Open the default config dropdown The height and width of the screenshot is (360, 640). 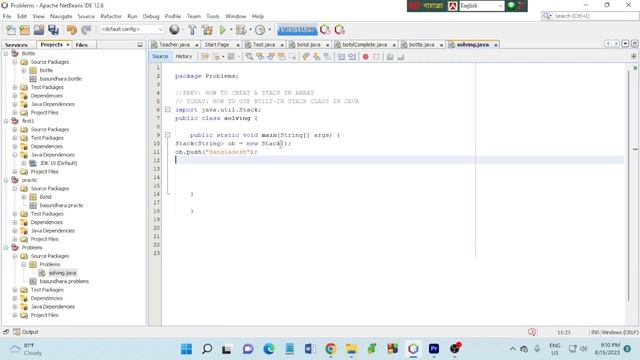click(x=132, y=29)
